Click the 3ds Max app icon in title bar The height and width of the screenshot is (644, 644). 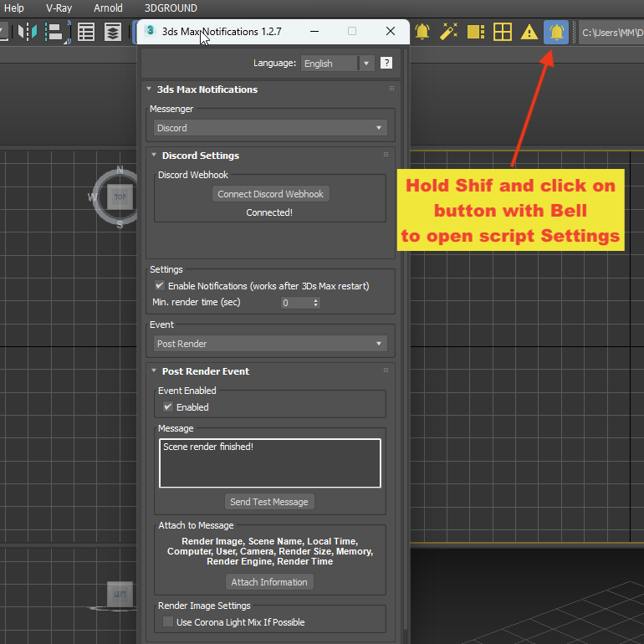151,30
